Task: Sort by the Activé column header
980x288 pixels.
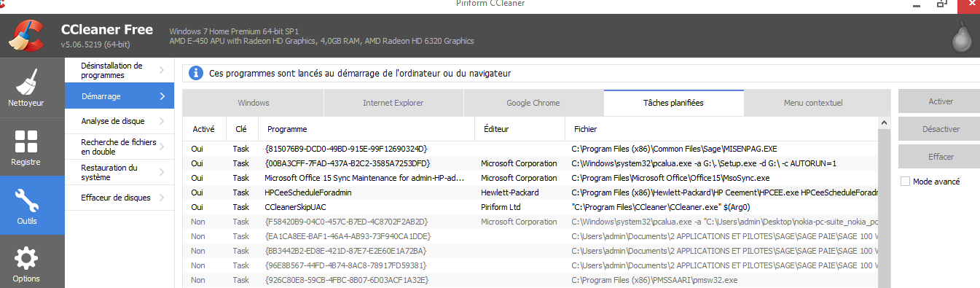Action: pyautogui.click(x=204, y=129)
